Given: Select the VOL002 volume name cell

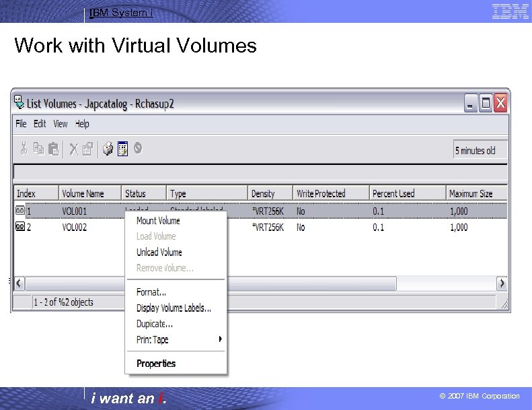Looking at the screenshot, I should tap(74, 227).
